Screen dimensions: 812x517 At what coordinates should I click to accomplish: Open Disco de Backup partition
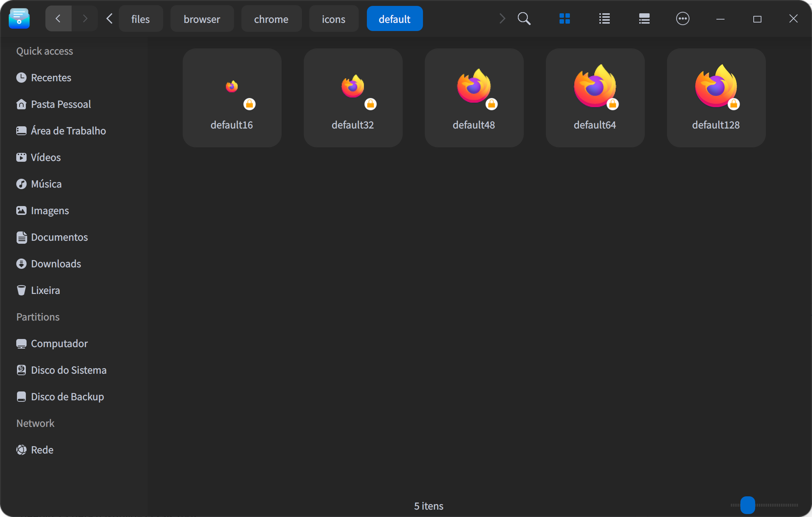pyautogui.click(x=67, y=397)
